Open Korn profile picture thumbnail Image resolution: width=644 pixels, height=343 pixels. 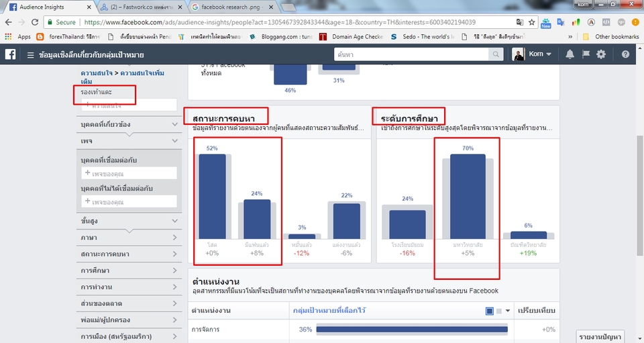pyautogui.click(x=519, y=54)
